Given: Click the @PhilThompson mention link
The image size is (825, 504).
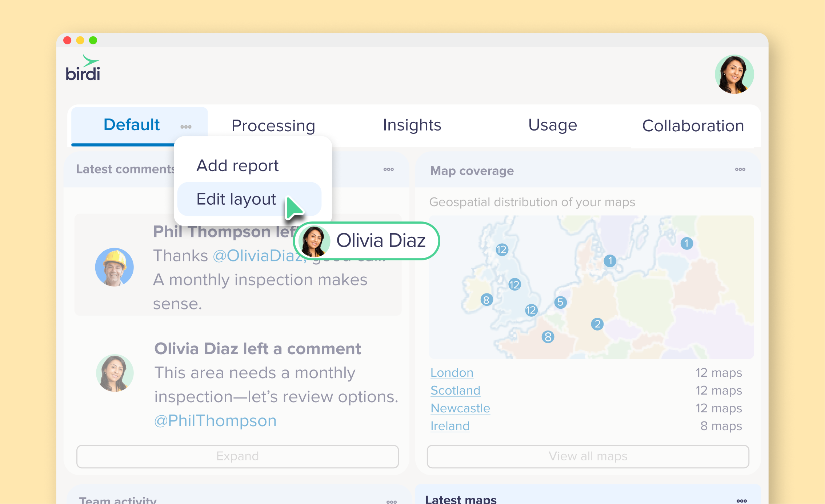Looking at the screenshot, I should pos(215,421).
